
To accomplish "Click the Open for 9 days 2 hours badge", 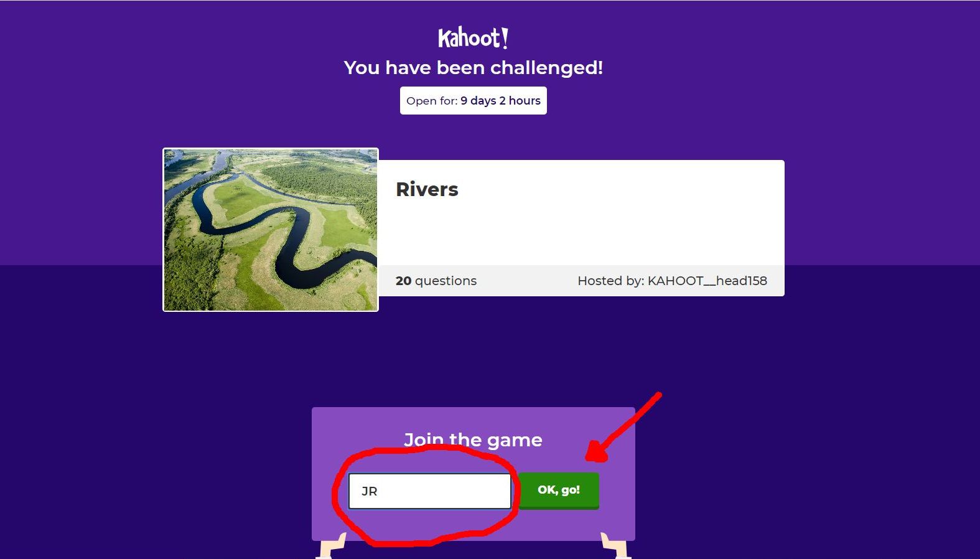I will pos(474,100).
